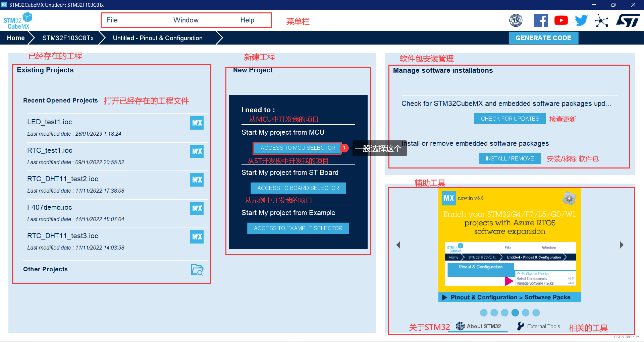Click Other Projects label

(45, 269)
